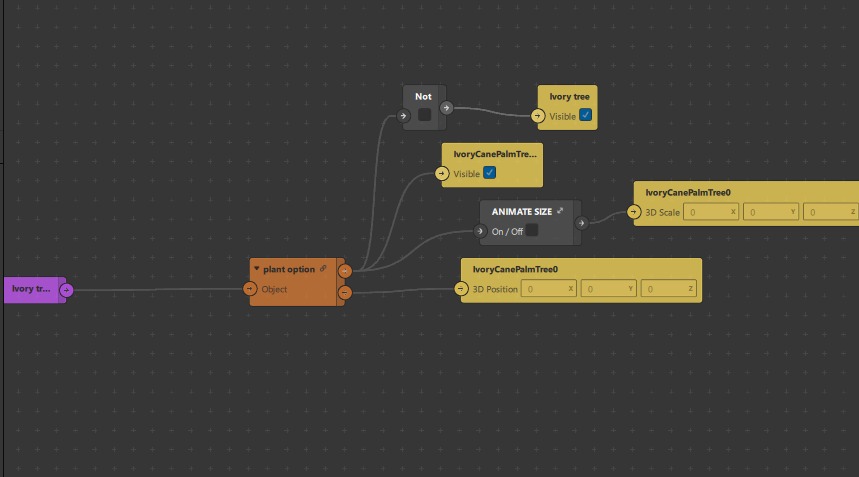Click the 3D Position Z value field
The height and width of the screenshot is (477, 859).
pyautogui.click(x=668, y=289)
